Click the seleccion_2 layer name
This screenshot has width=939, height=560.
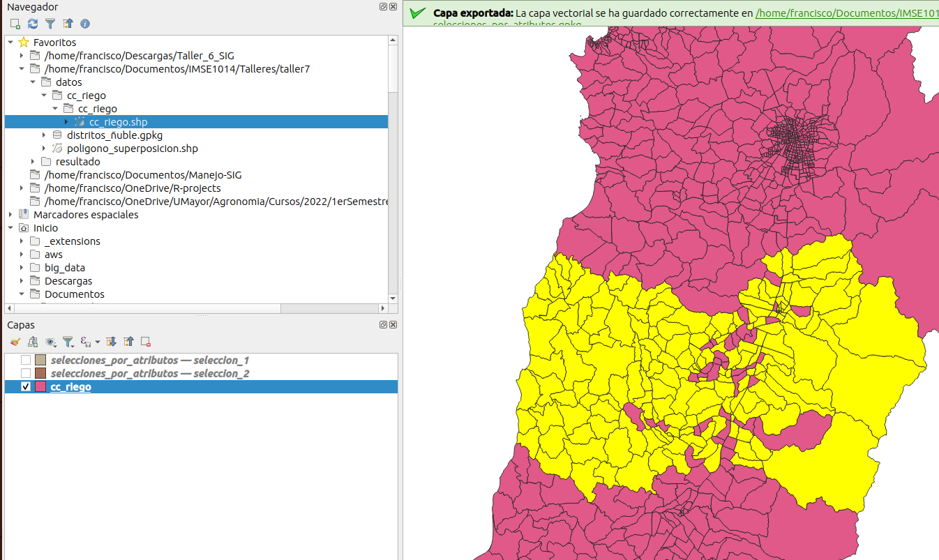[150, 374]
